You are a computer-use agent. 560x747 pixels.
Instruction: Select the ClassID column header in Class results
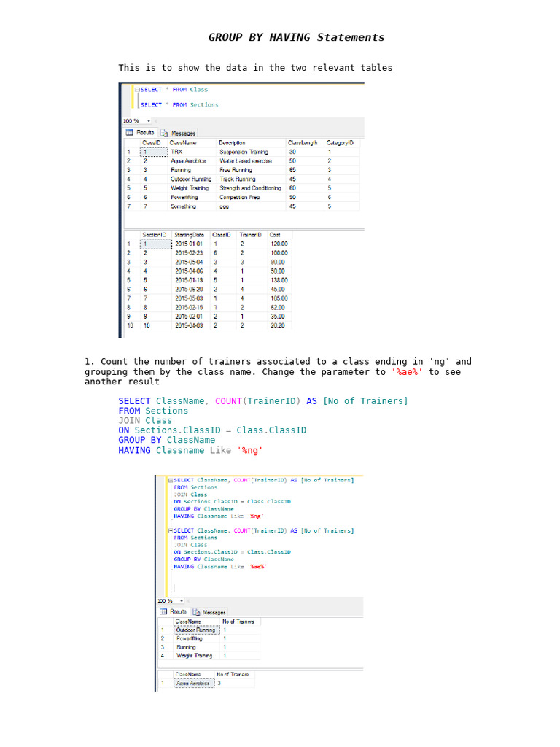(152, 143)
